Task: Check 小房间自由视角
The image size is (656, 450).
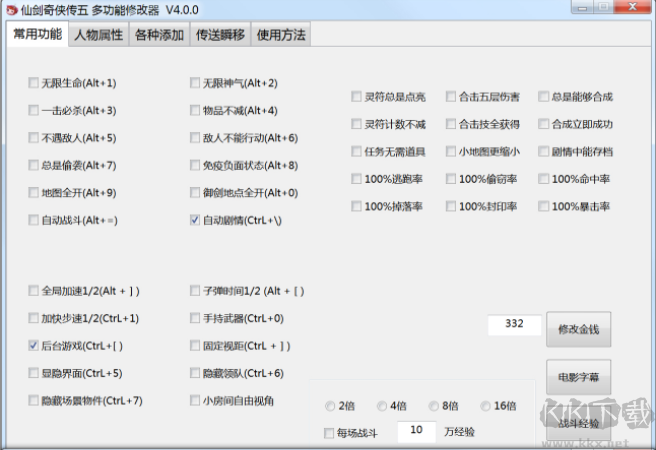Action: [195, 400]
